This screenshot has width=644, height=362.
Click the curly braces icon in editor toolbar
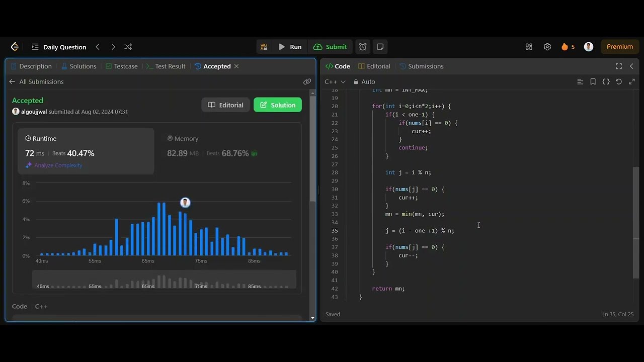click(x=606, y=81)
